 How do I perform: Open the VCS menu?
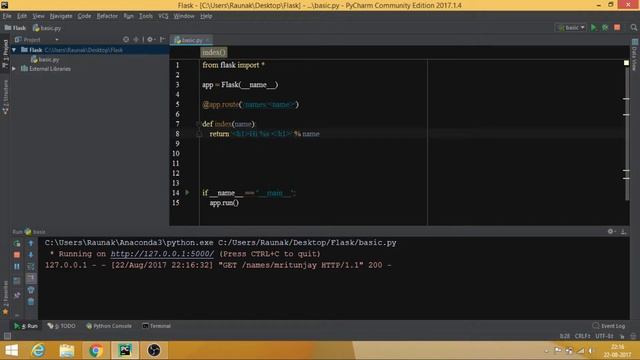(163, 16)
